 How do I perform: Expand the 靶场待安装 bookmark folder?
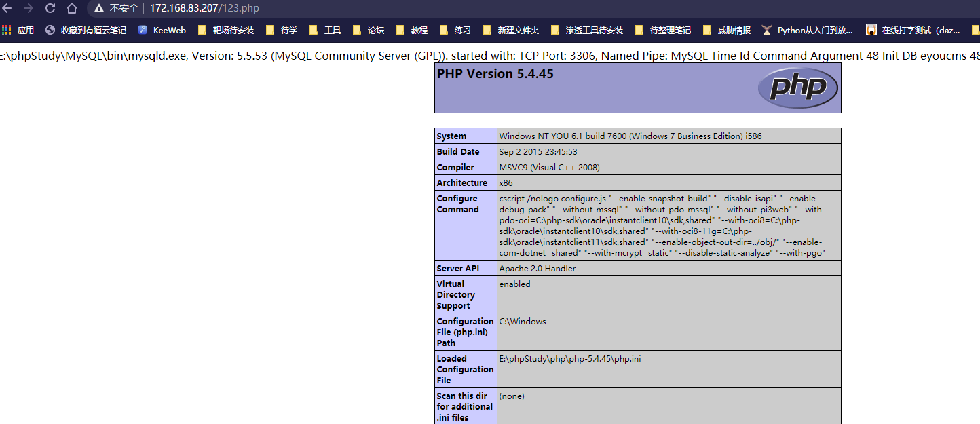tap(225, 30)
